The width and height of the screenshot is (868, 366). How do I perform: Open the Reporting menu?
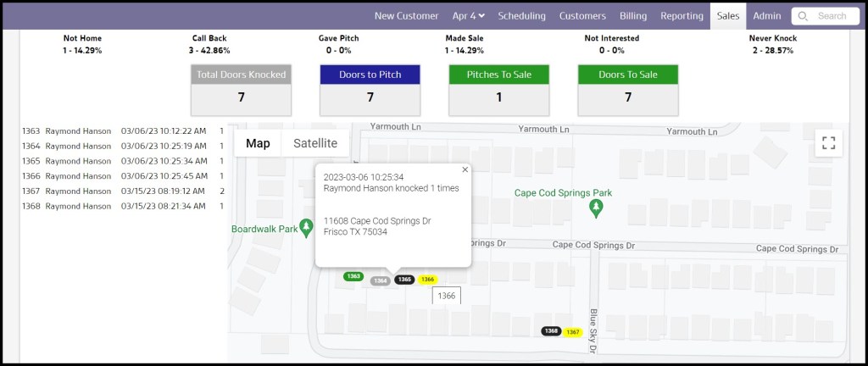click(x=682, y=15)
